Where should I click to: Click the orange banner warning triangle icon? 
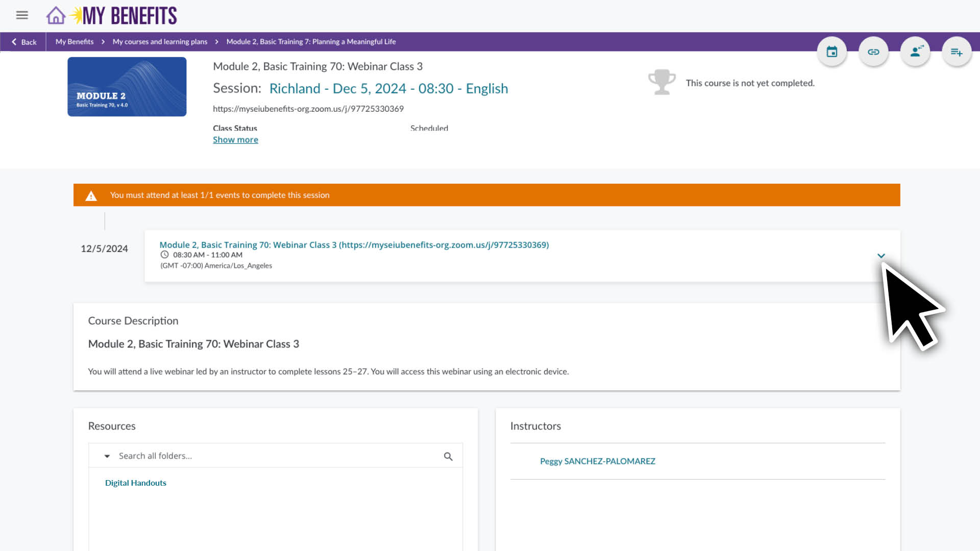91,196
